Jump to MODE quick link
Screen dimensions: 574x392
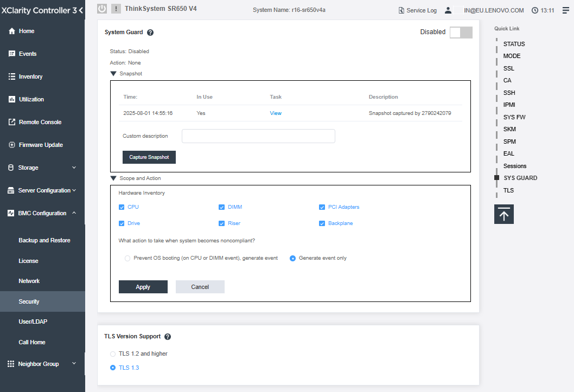512,56
